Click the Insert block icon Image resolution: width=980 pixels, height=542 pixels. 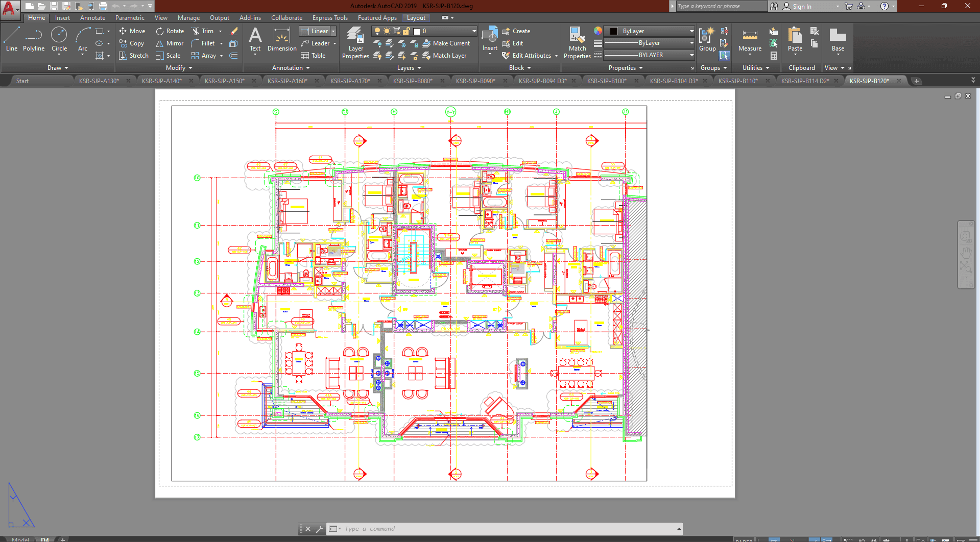click(489, 36)
